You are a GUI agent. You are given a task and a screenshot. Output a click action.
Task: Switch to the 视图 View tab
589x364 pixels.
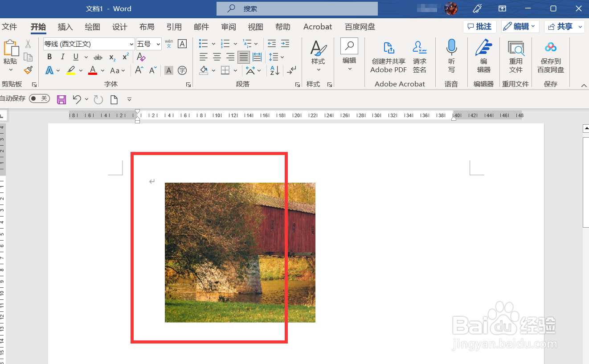[x=255, y=27]
